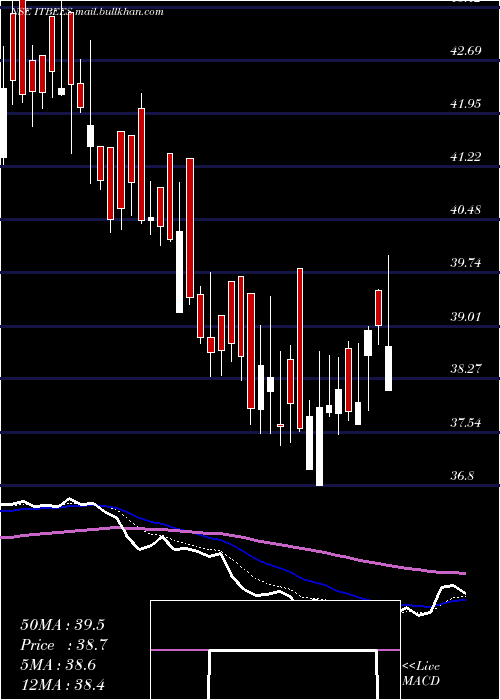Click the 50MA : 39.5 readout

tap(63, 625)
